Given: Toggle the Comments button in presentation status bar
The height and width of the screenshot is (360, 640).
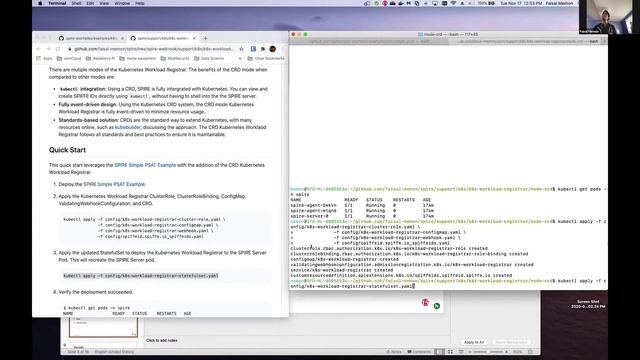Looking at the screenshot, I should (419, 352).
